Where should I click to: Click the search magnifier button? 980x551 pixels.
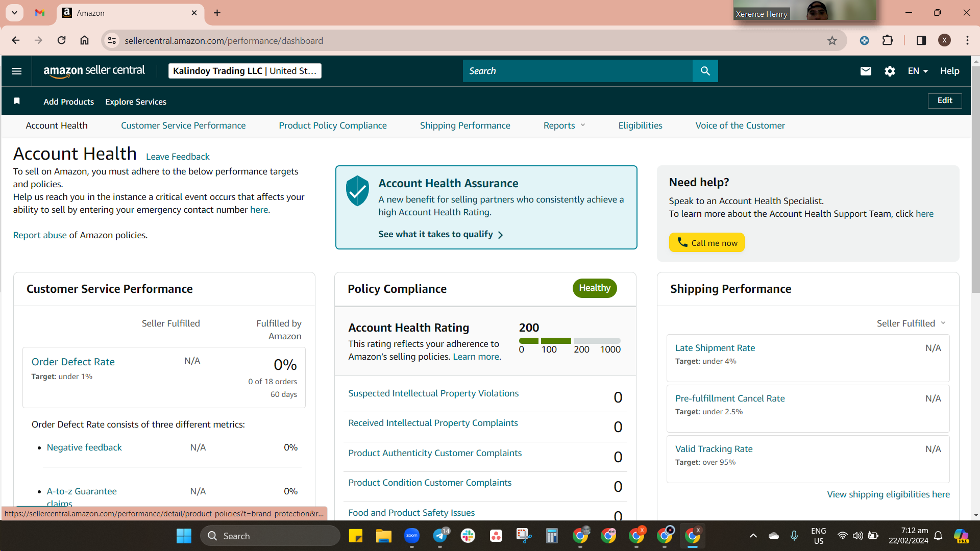pos(705,71)
